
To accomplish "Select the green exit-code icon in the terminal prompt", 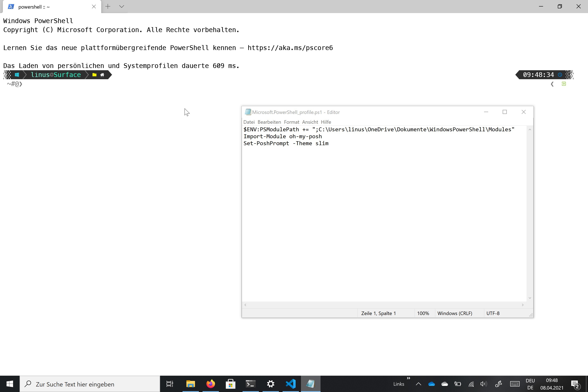I will coord(564,84).
